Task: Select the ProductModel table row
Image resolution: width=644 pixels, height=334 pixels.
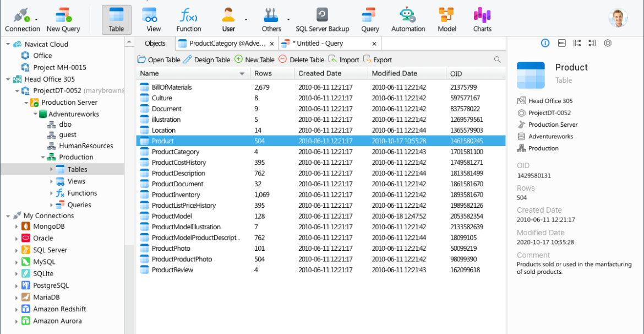Action: pos(320,216)
